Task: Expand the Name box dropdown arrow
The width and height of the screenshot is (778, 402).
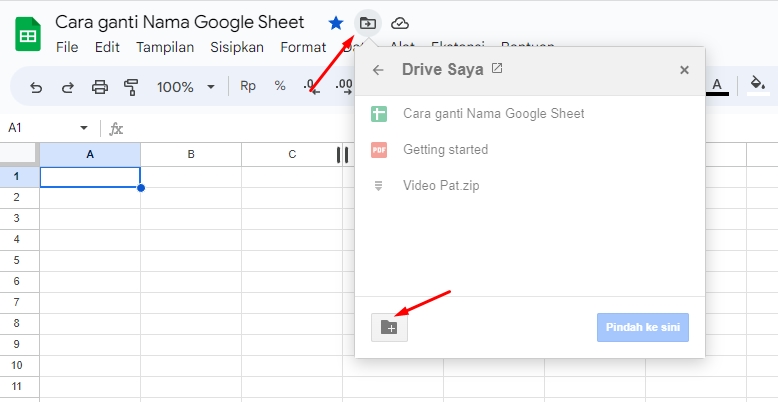Action: point(83,128)
